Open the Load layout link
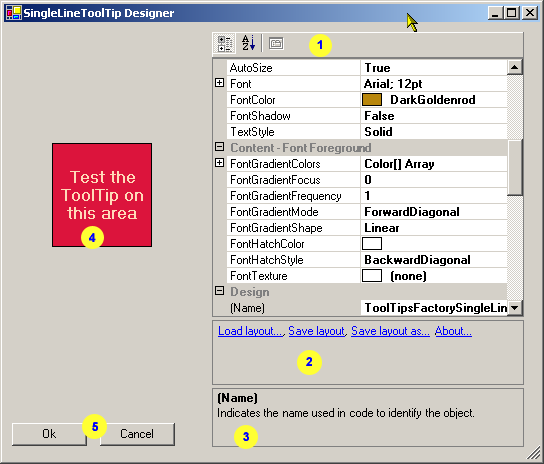The height and width of the screenshot is (464, 544). (250, 331)
